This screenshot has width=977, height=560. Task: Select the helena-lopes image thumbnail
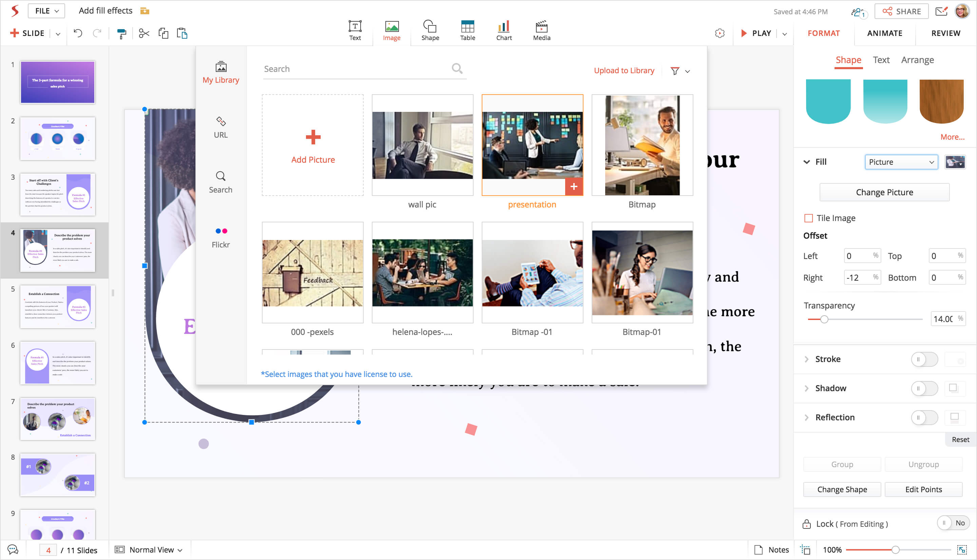[x=422, y=273]
